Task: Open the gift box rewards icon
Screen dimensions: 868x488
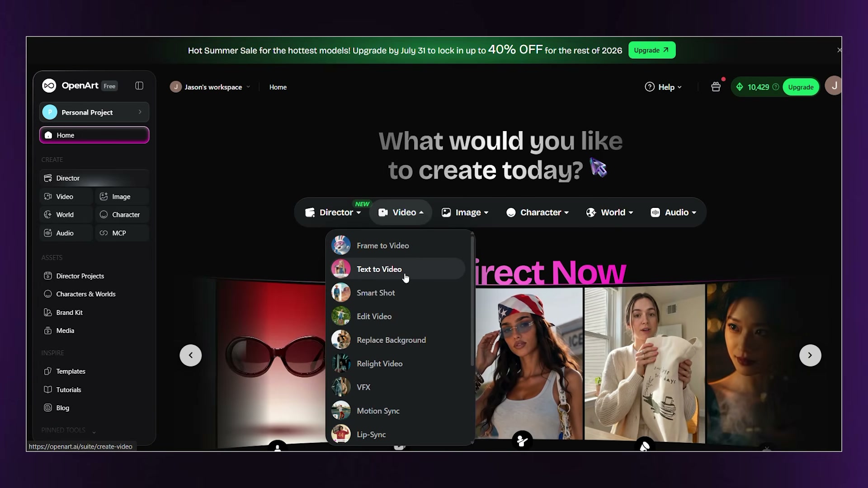Action: (716, 87)
